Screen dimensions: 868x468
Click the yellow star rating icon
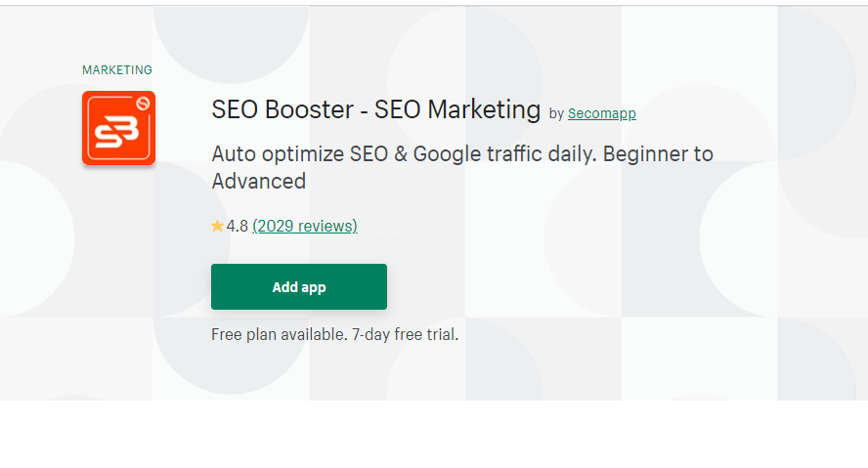(217, 226)
